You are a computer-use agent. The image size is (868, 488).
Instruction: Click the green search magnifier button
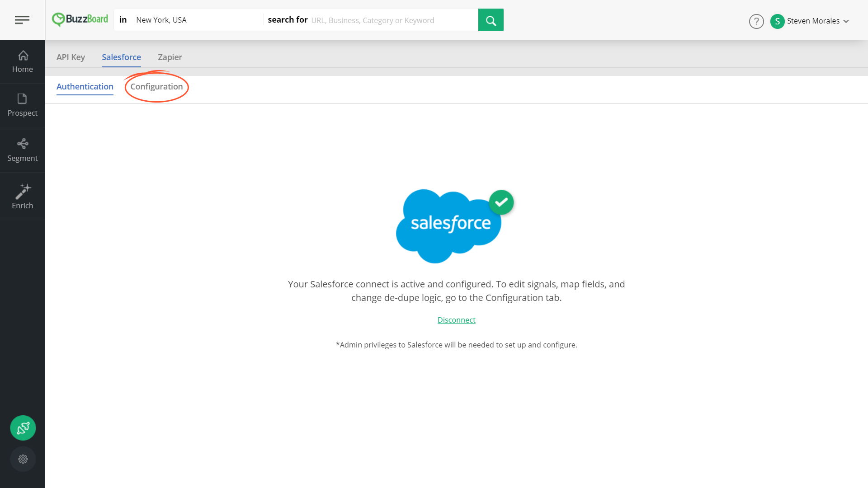[x=491, y=20]
